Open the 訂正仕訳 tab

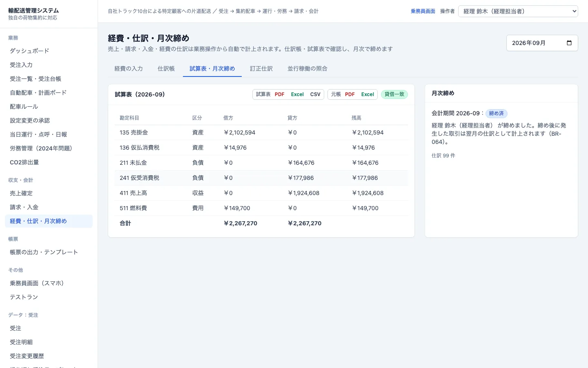tap(261, 69)
